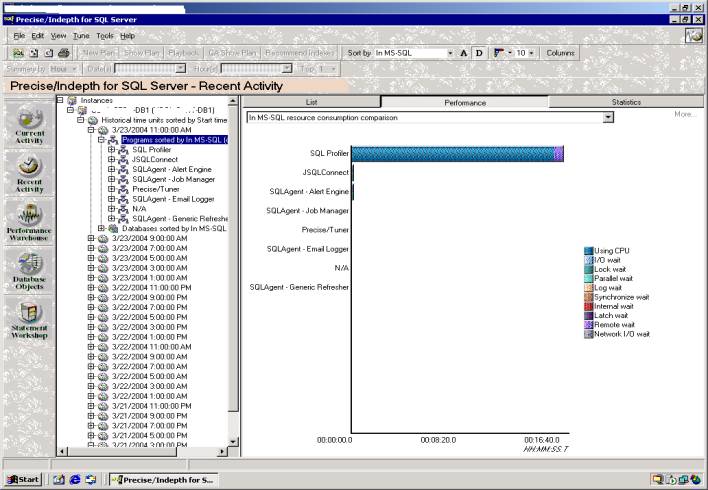Image resolution: width=708 pixels, height=490 pixels.
Task: Click the first system tray icon
Action: (x=657, y=480)
